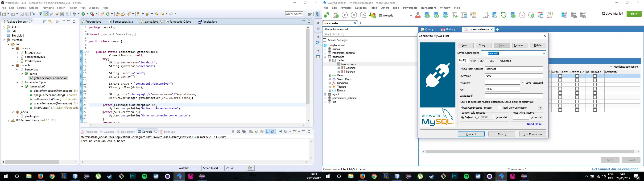Click the new connection plug icon in SQLyog
The height and width of the screenshot is (181, 644).
pos(326,15)
